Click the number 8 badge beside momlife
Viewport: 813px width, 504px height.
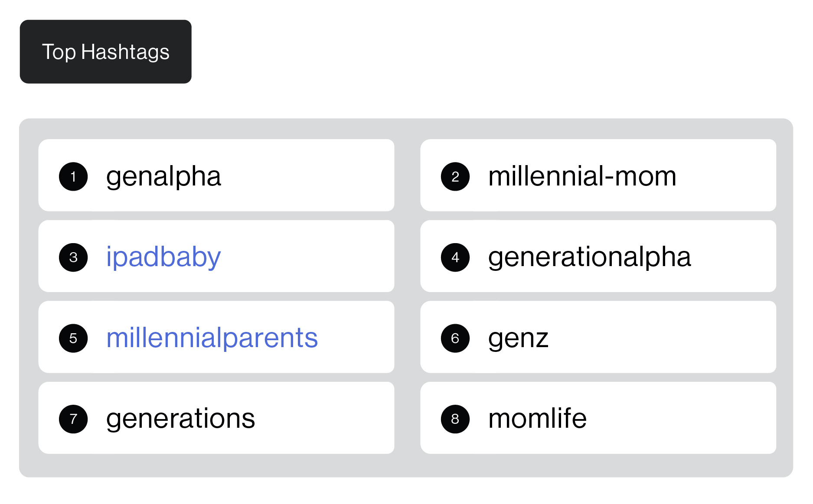click(455, 419)
